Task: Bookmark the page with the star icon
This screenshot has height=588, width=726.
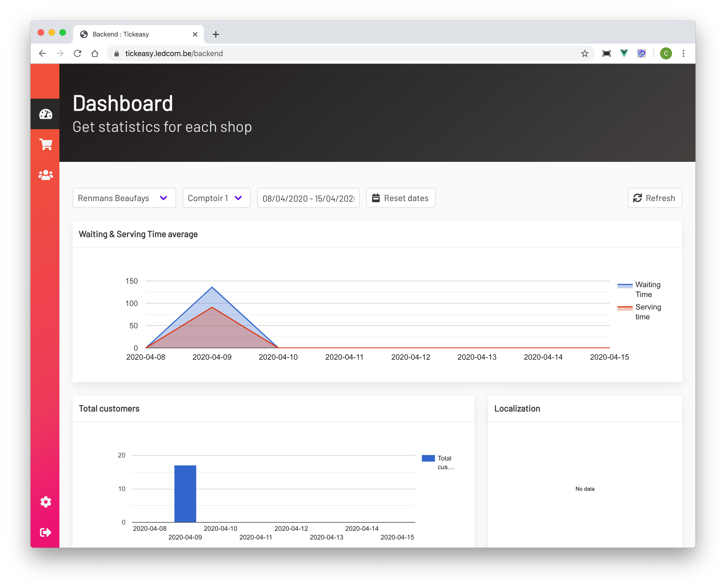Action: click(584, 53)
